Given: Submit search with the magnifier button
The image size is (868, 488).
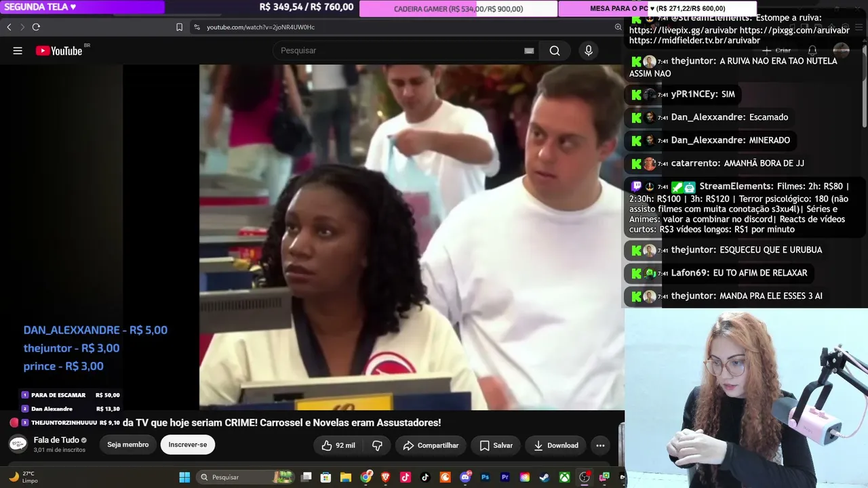Looking at the screenshot, I should pos(555,51).
